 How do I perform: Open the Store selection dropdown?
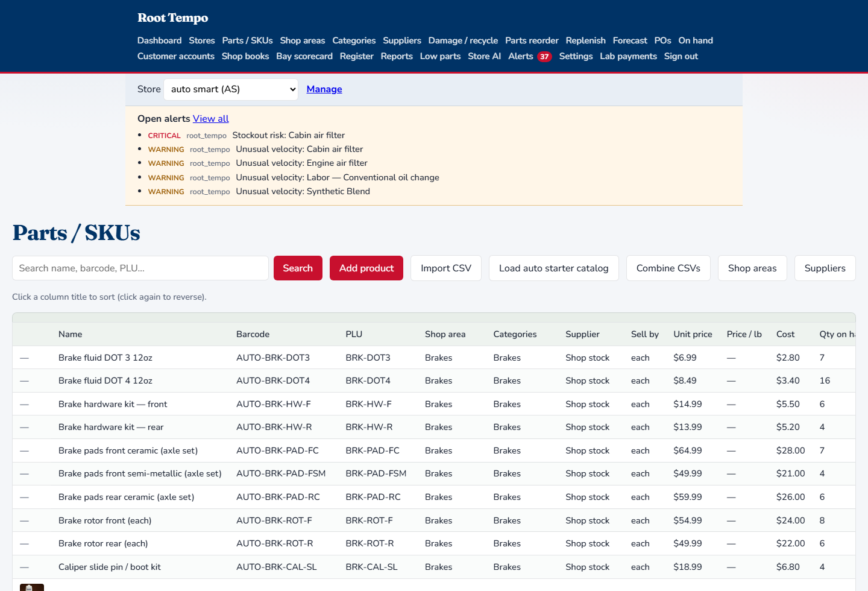click(231, 89)
